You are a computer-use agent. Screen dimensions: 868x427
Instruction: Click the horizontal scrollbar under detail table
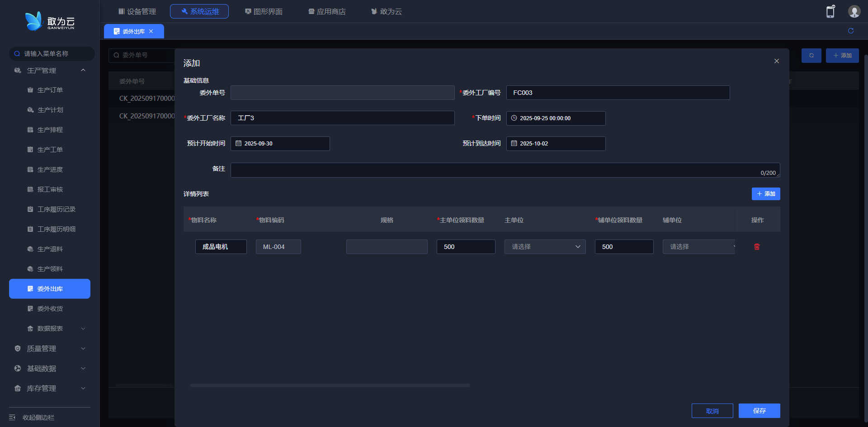point(330,385)
